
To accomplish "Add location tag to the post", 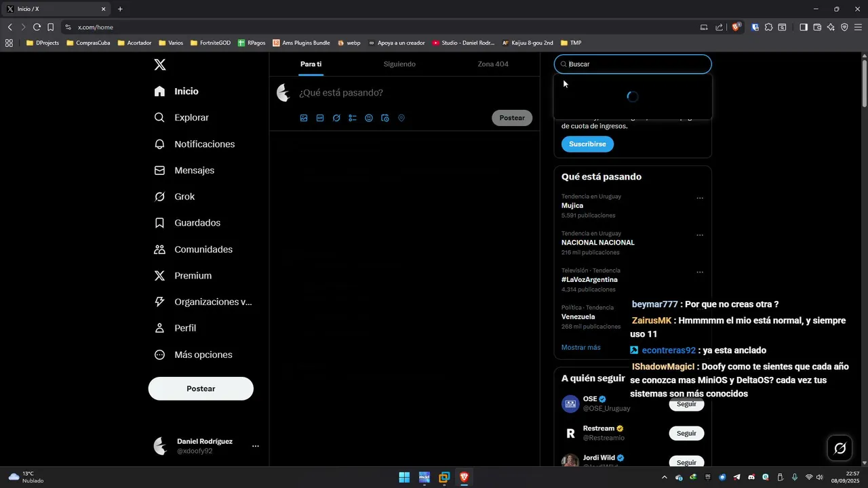I will (x=401, y=118).
